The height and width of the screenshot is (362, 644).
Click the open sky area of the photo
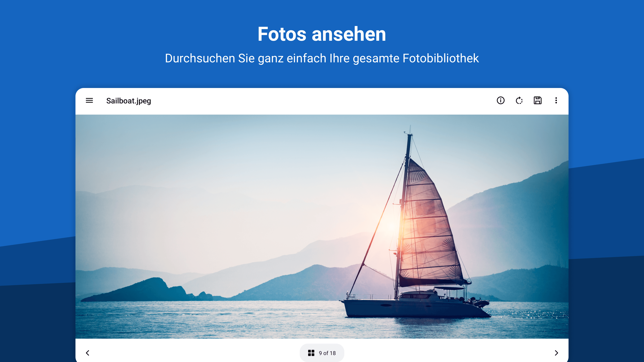(x=225, y=150)
